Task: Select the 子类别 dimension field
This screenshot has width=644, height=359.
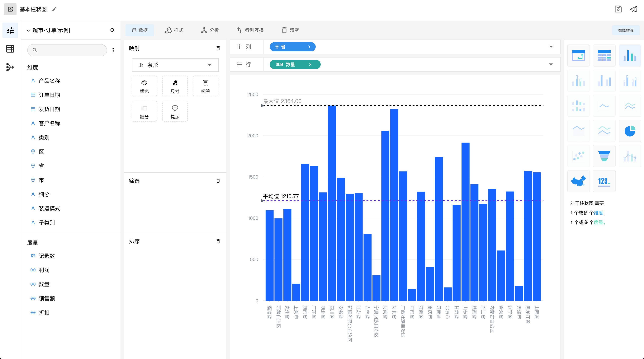Action: click(x=46, y=223)
